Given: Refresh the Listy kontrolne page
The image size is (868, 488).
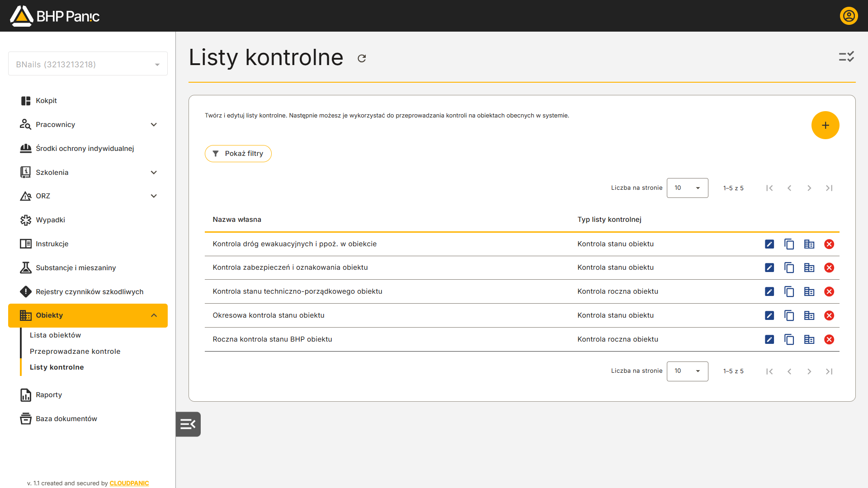Looking at the screenshot, I should (x=362, y=58).
